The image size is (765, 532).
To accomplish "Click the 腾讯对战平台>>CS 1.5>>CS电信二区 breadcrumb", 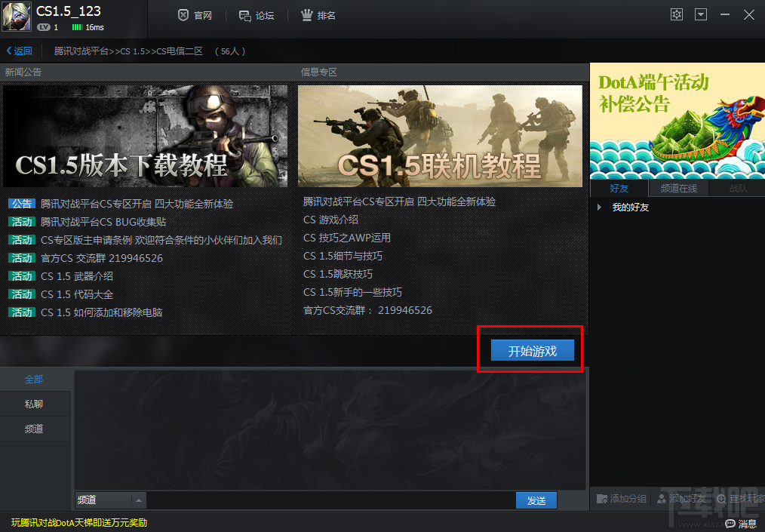I will click(x=128, y=51).
